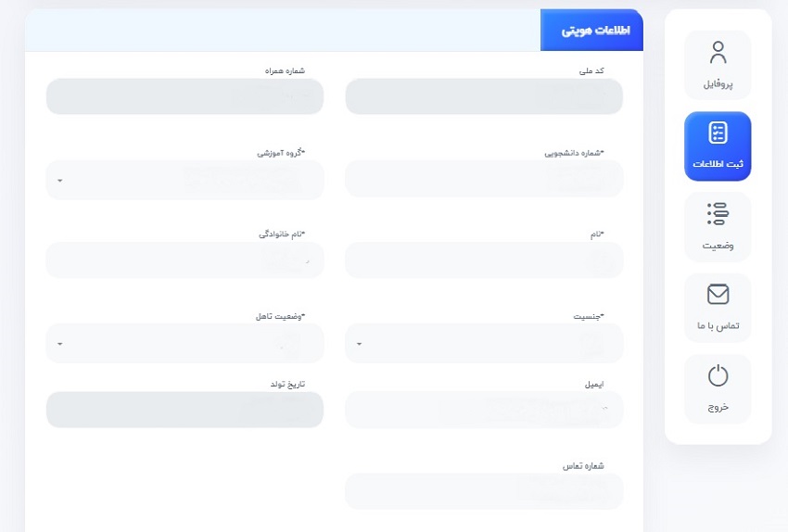Click the ثبت اطلاعات checklist icon
The height and width of the screenshot is (532, 788).
[718, 133]
